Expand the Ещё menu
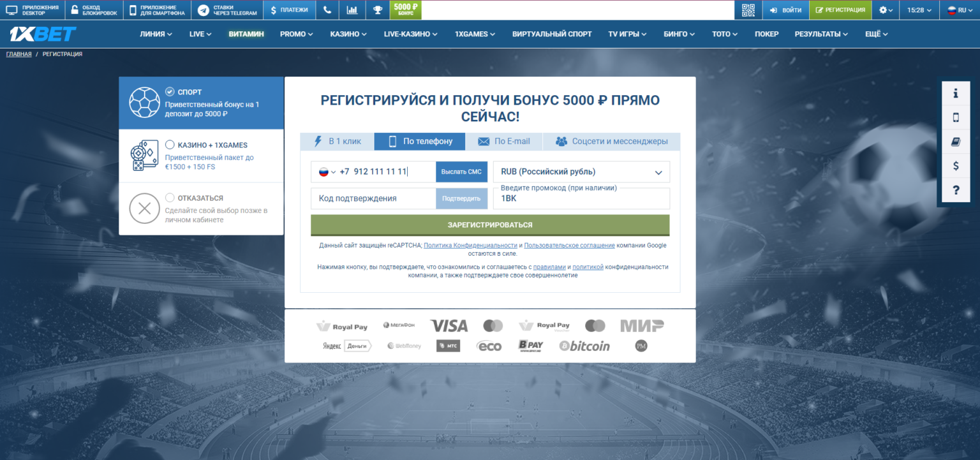980x460 pixels. [876, 34]
